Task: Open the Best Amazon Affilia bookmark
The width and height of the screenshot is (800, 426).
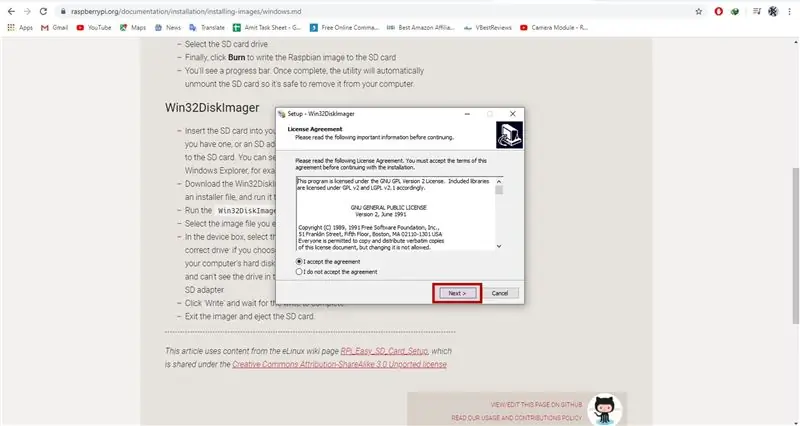Action: point(420,28)
